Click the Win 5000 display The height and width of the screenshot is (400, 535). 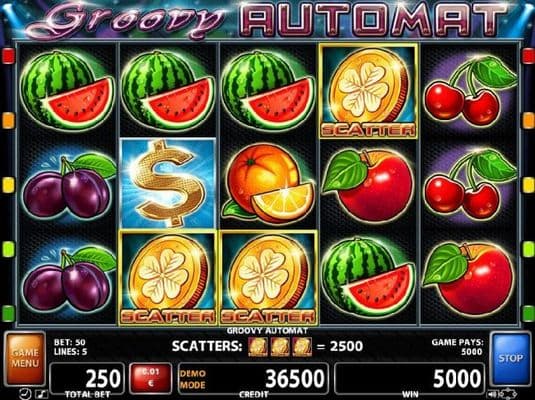(x=409, y=378)
